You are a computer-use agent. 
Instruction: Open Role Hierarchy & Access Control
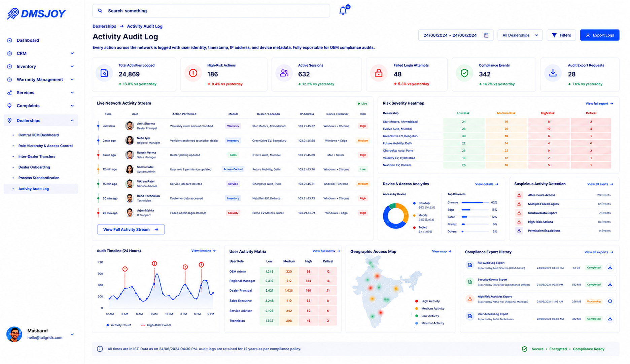click(x=45, y=146)
